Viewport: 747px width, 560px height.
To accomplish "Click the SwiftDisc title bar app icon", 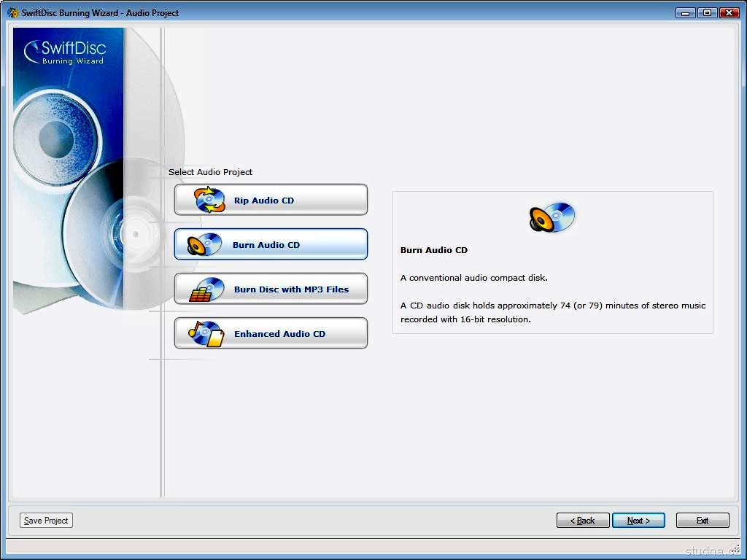I will click(13, 12).
